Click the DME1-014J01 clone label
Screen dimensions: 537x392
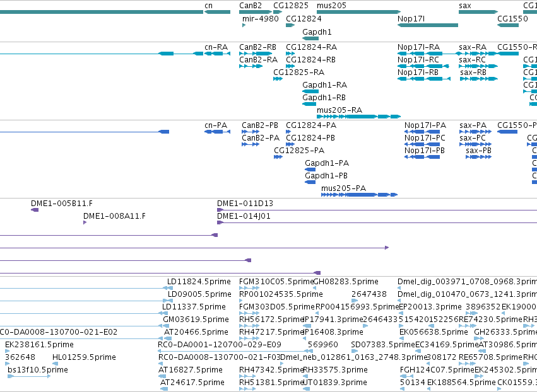pos(244,216)
